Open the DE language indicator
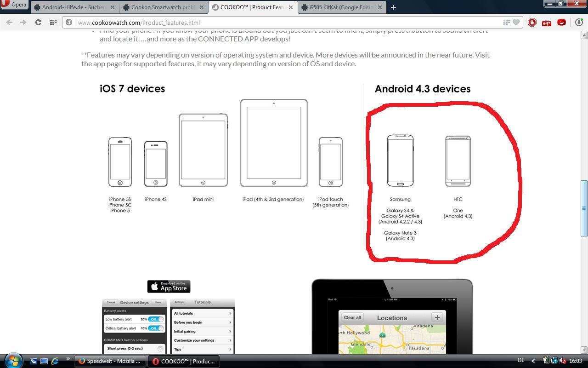The height and width of the screenshot is (368, 588). [521, 361]
